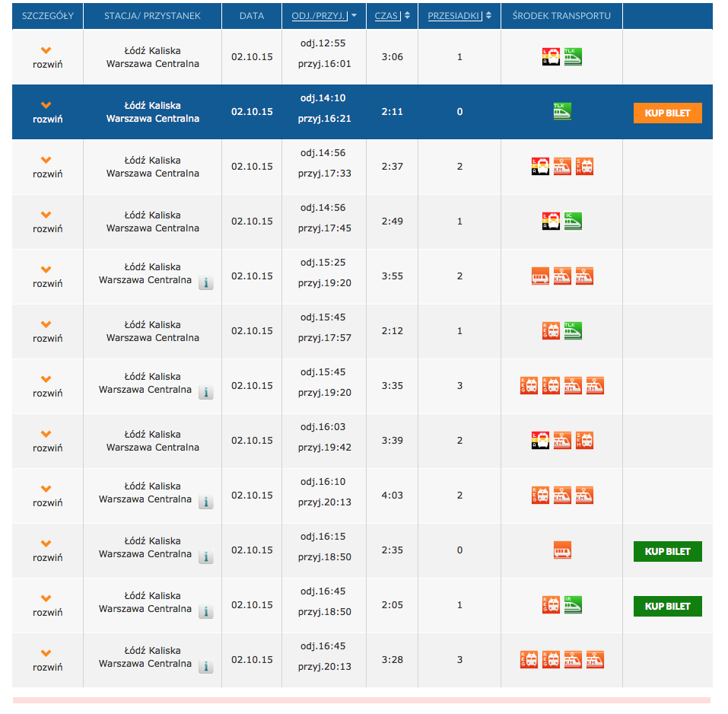Image resolution: width=728 pixels, height=714 pixels.
Task: Expand details of the 15:25 departure
Action: click(x=47, y=276)
